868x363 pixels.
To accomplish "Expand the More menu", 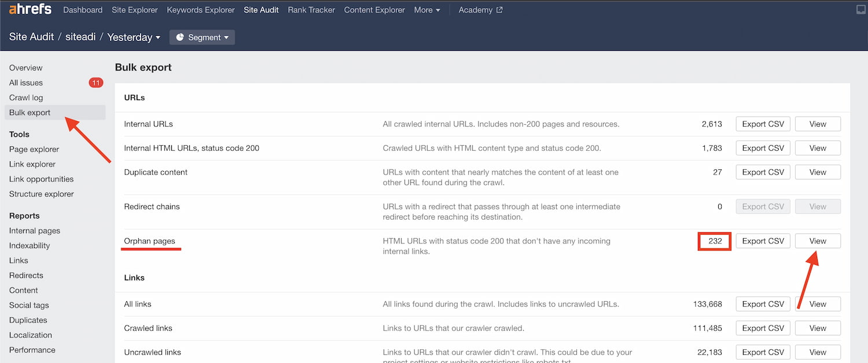I will tap(427, 10).
